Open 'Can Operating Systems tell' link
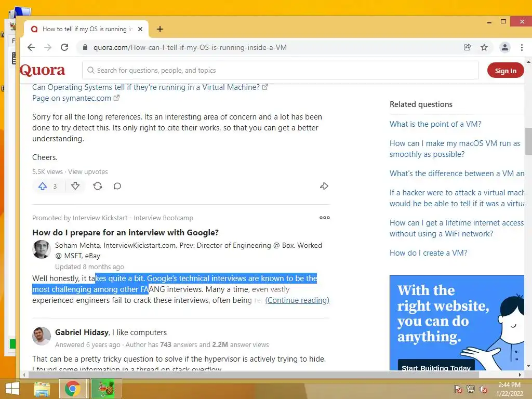Viewport: 532px width, 399px height. pos(150,87)
